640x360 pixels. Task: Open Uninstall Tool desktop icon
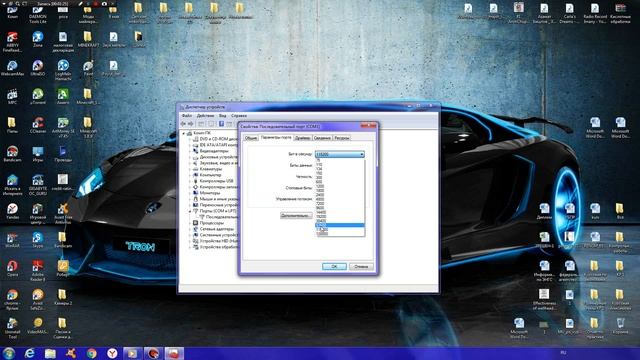point(12,327)
